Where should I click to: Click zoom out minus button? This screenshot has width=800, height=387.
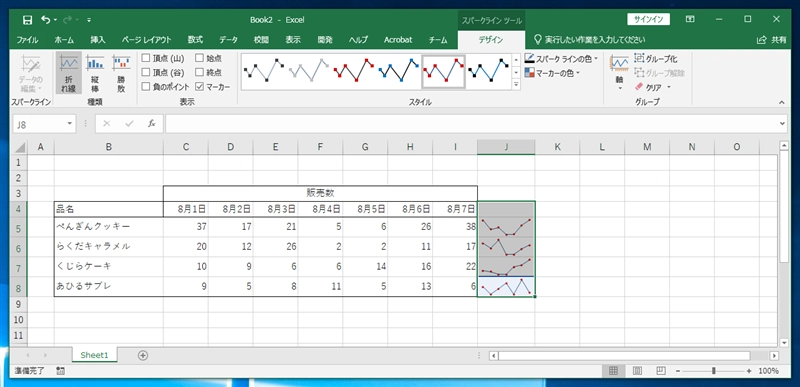679,371
